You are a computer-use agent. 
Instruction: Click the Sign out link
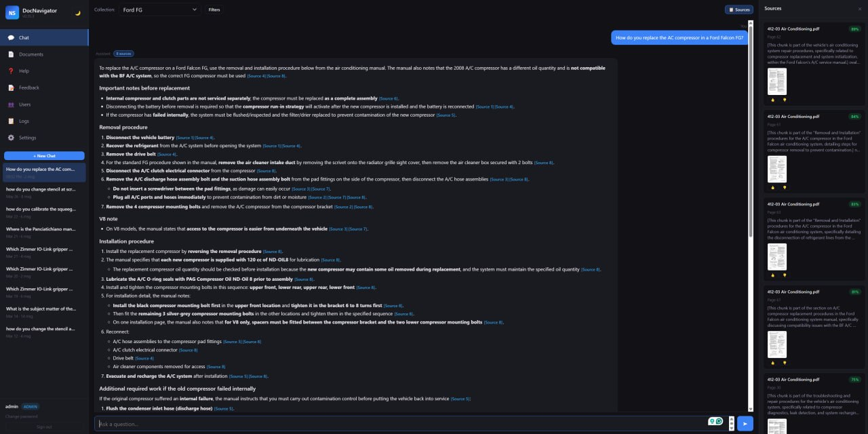click(44, 427)
